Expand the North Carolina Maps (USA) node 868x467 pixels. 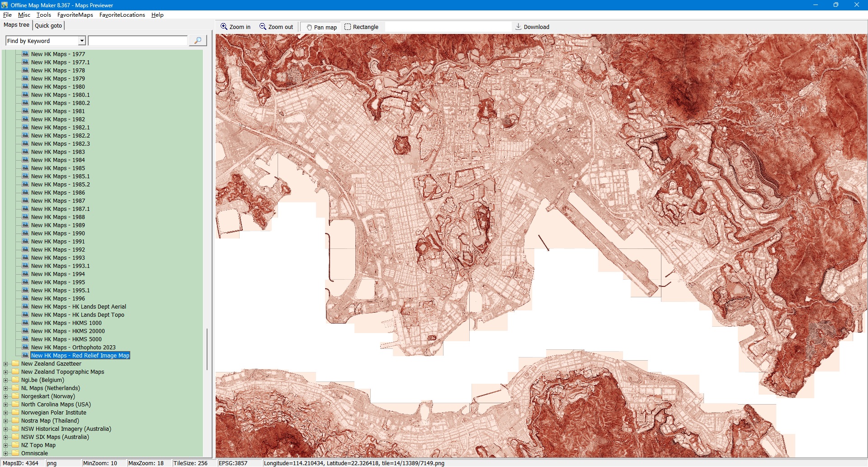(6, 405)
